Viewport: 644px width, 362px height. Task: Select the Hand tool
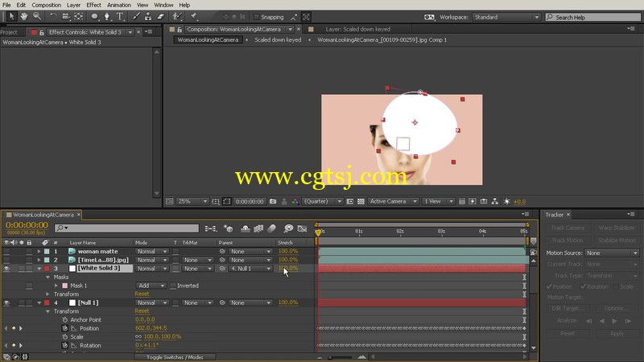[x=24, y=16]
